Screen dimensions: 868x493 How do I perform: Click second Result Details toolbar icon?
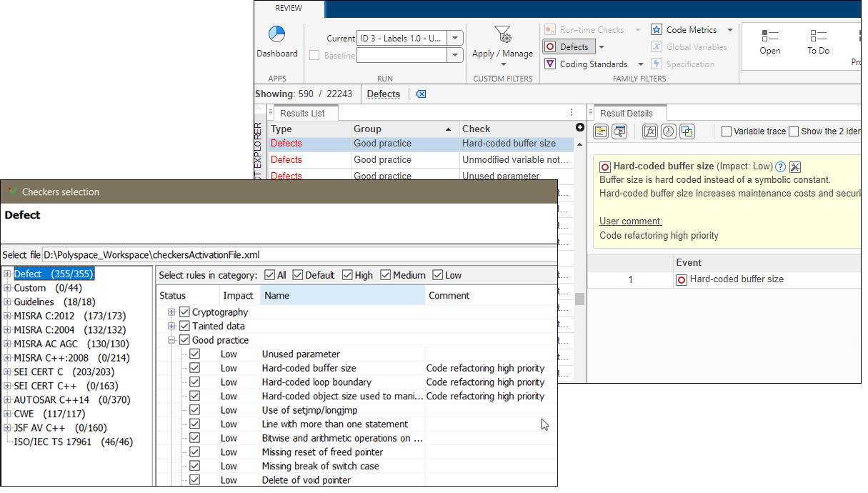click(x=619, y=131)
